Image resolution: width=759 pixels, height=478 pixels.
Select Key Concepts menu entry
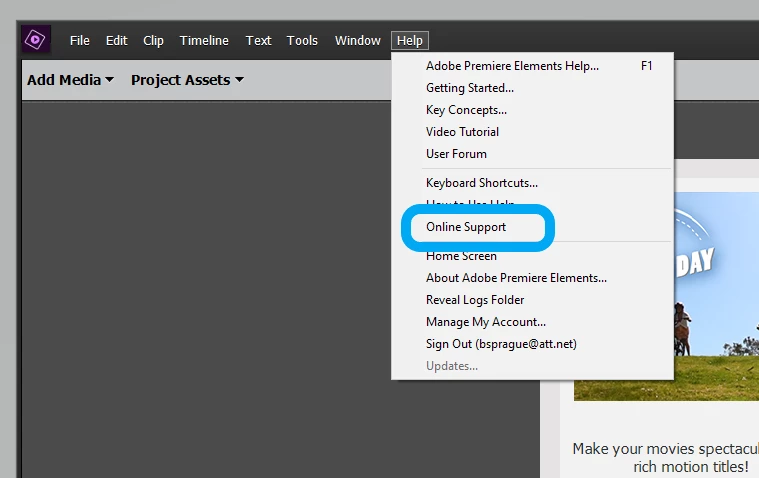532,110
